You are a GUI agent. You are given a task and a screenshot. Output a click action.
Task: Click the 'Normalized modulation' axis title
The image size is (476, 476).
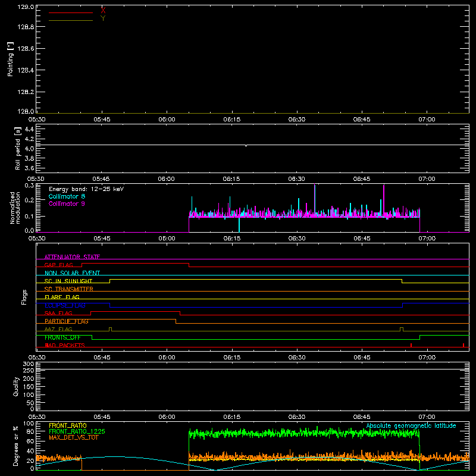[x=14, y=208]
